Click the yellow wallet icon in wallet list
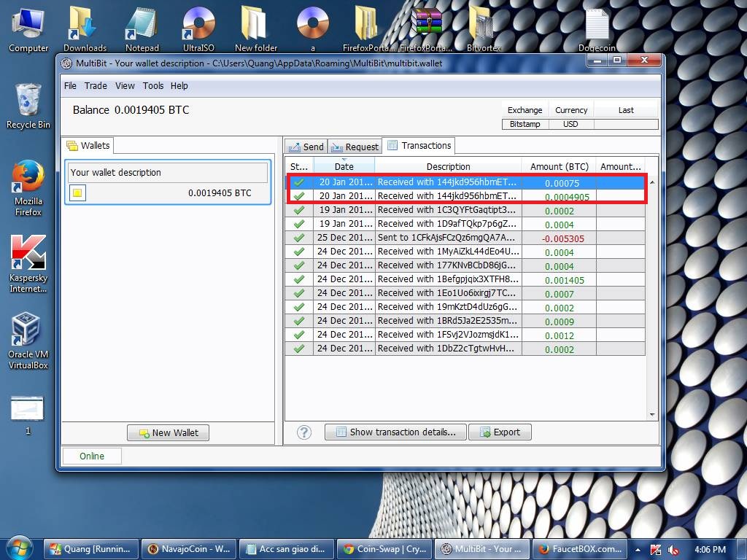Image resolution: width=747 pixels, height=560 pixels. [77, 193]
